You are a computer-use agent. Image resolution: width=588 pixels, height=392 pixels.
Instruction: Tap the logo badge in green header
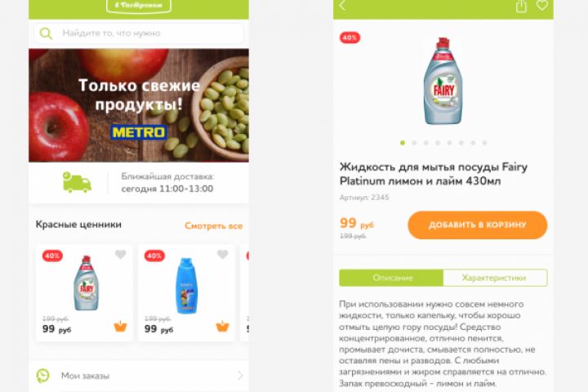pyautogui.click(x=139, y=6)
